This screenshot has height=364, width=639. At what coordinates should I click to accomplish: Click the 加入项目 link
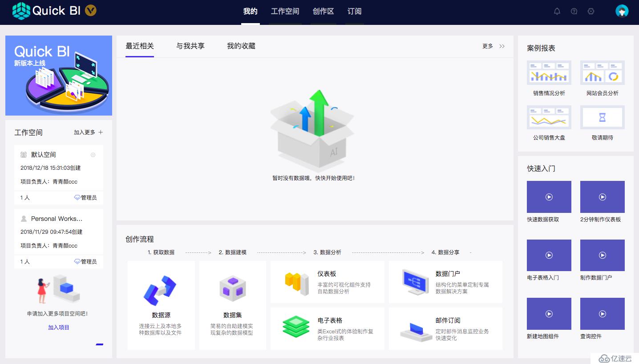point(59,328)
